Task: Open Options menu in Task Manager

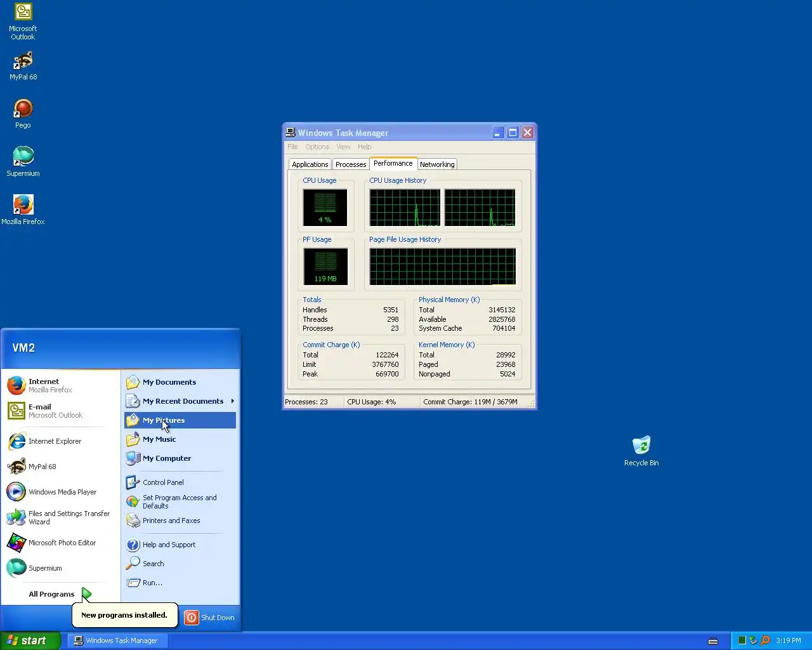Action: pos(317,147)
